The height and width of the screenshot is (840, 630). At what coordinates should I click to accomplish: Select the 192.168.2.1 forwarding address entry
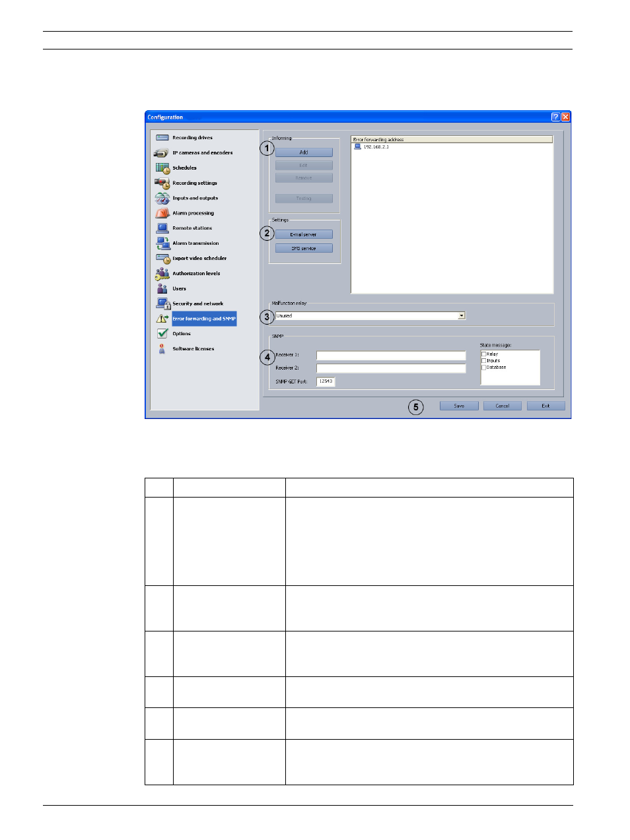(x=376, y=146)
